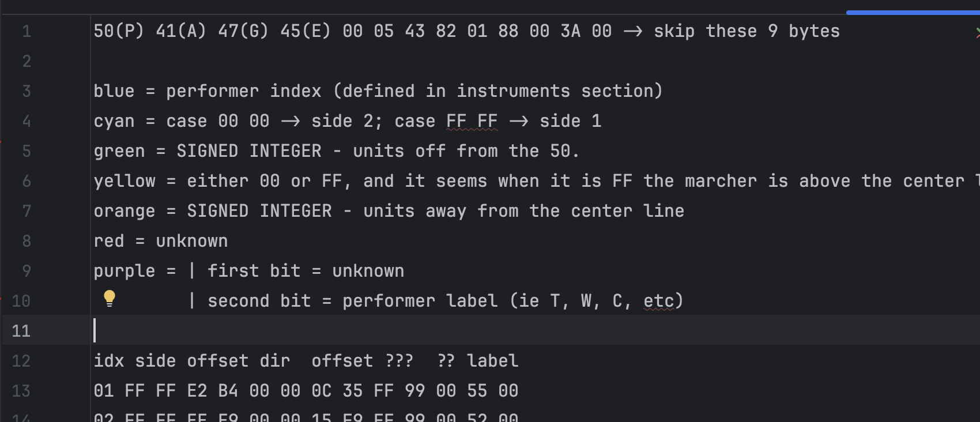The width and height of the screenshot is (980, 422).
Task: Click gutter line number 12
Action: tap(21, 361)
